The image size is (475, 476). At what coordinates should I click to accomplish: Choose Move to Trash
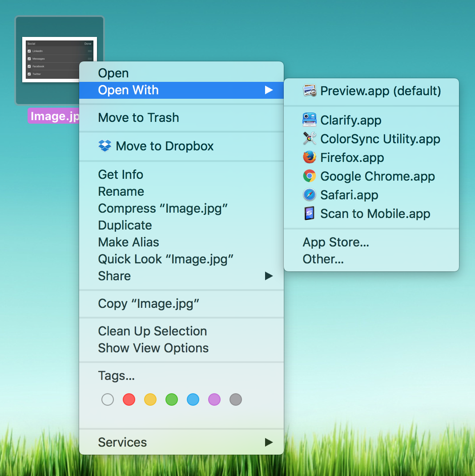[181, 118]
